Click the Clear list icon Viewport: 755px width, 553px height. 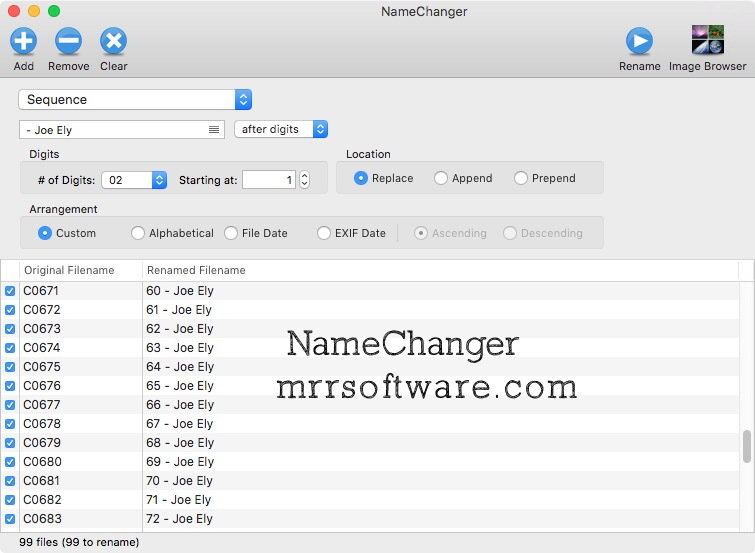point(113,41)
